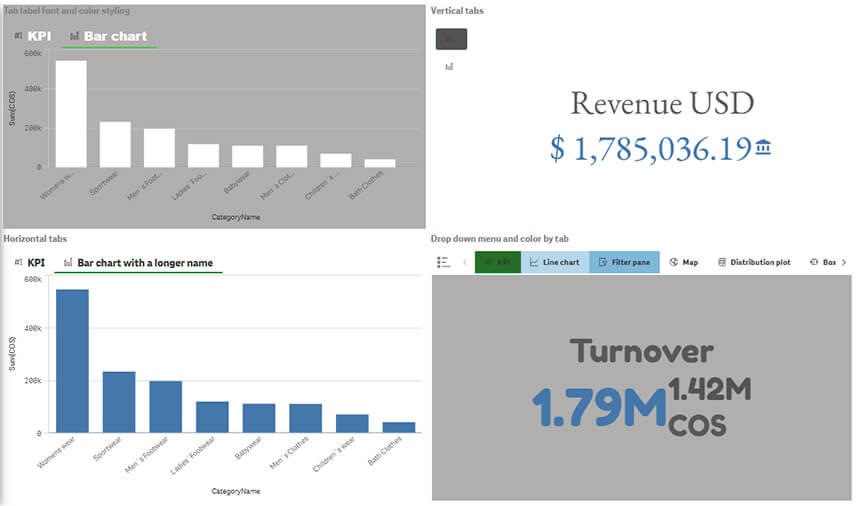This screenshot has height=506, width=857.
Task: Select the Bar chart tab in the grey panel
Action: coord(109,36)
